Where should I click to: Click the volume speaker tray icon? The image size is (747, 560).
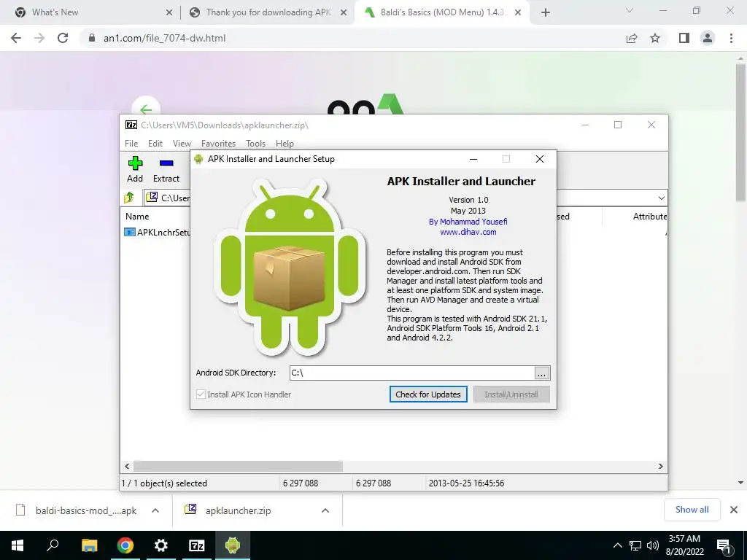653,545
